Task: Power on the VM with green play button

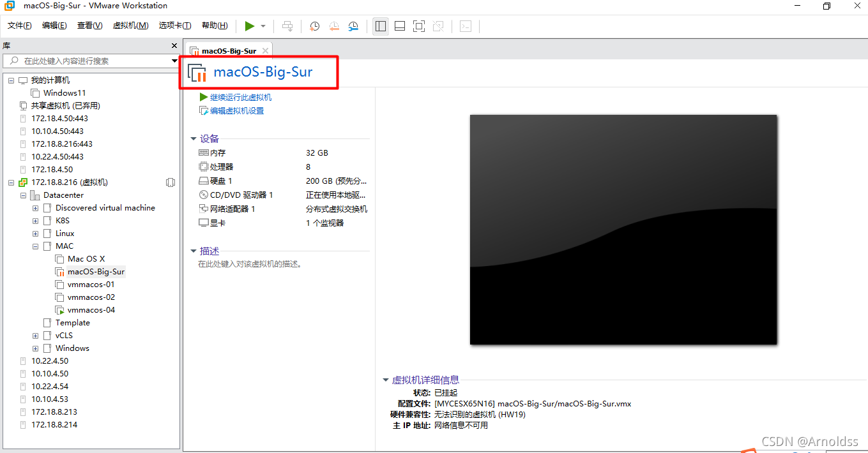Action: (x=250, y=26)
